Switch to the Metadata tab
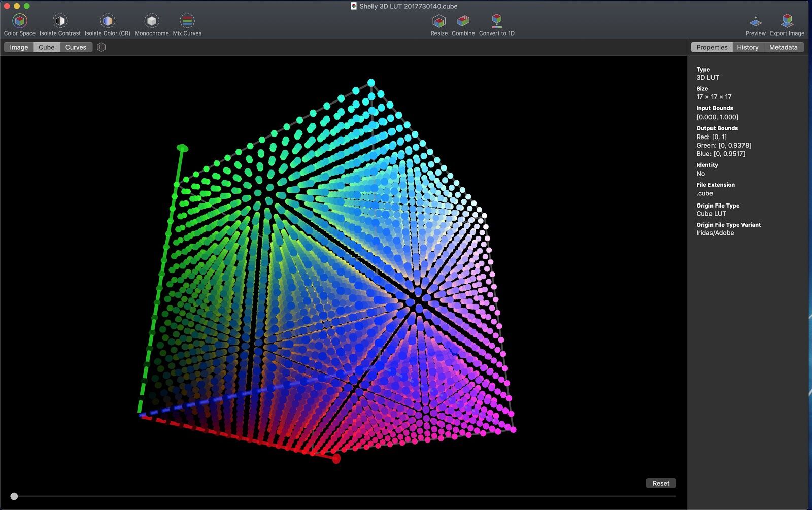The width and height of the screenshot is (812, 510). point(783,47)
